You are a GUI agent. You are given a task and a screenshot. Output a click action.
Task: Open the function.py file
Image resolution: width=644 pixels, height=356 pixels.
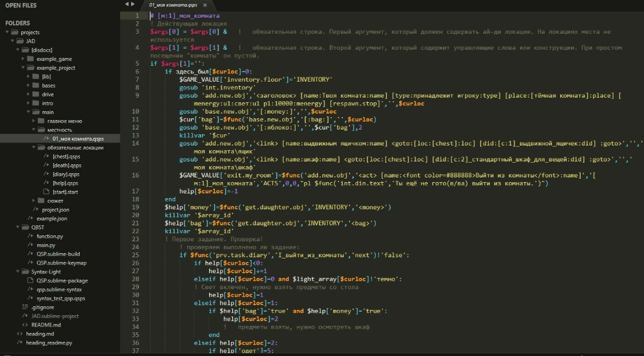50,236
